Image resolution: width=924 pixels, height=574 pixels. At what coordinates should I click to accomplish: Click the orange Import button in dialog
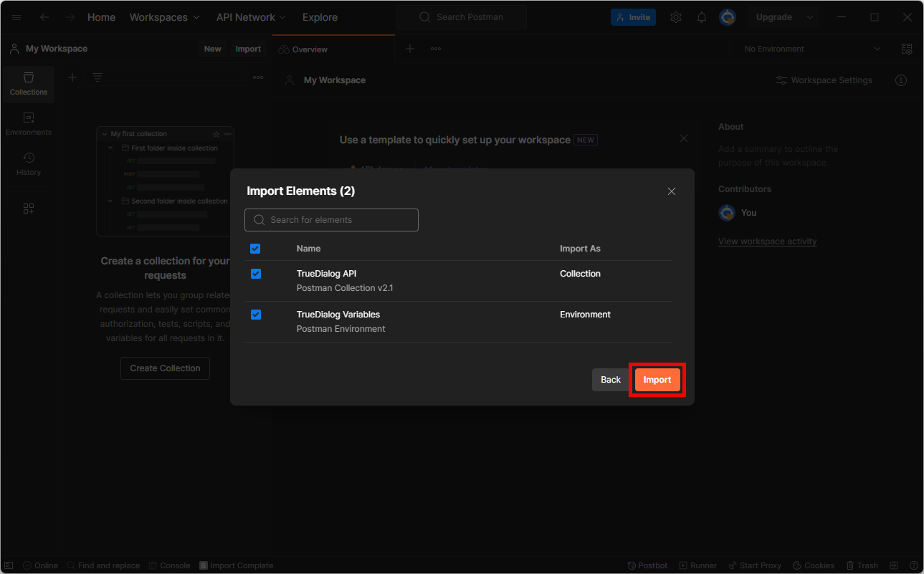[657, 380]
